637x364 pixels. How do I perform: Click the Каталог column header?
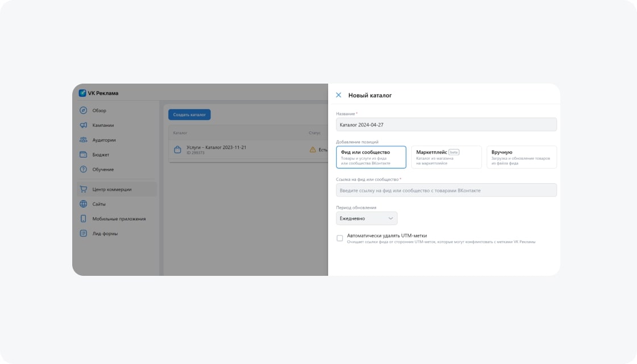tap(180, 133)
